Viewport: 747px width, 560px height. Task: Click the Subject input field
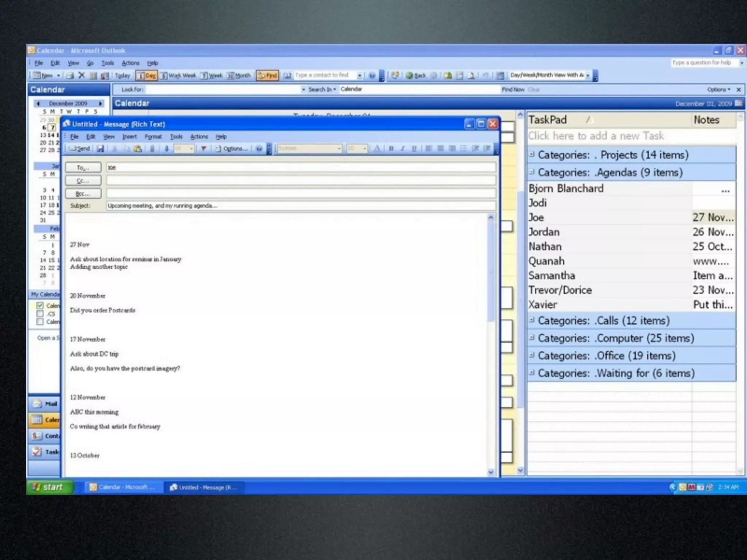301,206
